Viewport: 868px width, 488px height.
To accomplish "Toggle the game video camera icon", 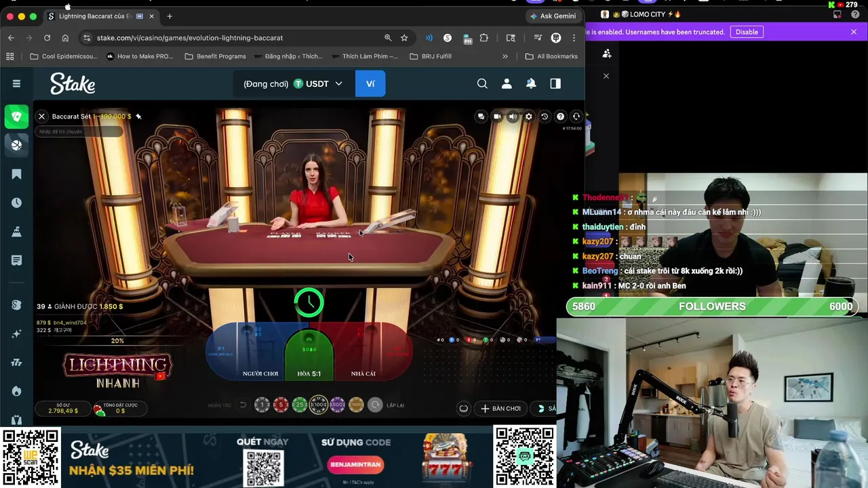I will point(497,117).
